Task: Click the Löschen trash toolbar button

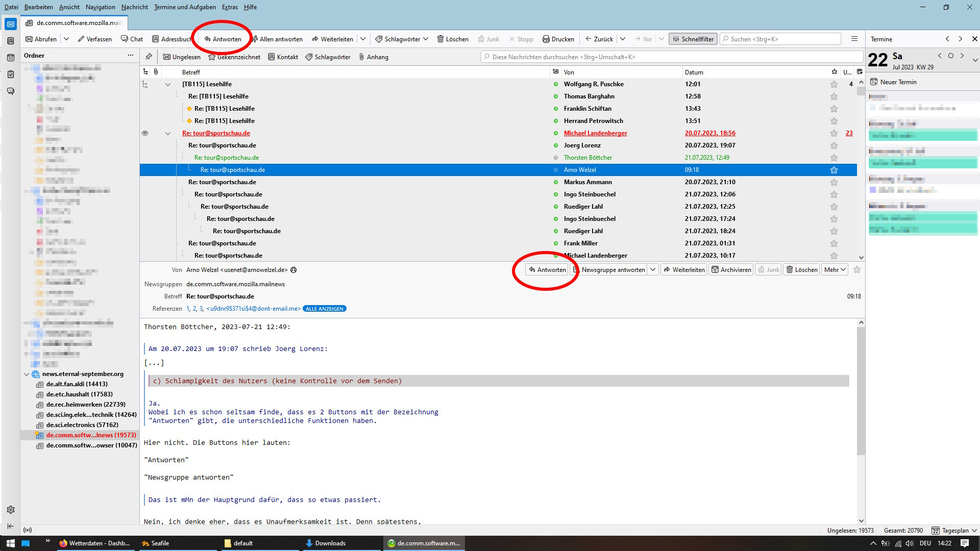Action: [x=453, y=39]
